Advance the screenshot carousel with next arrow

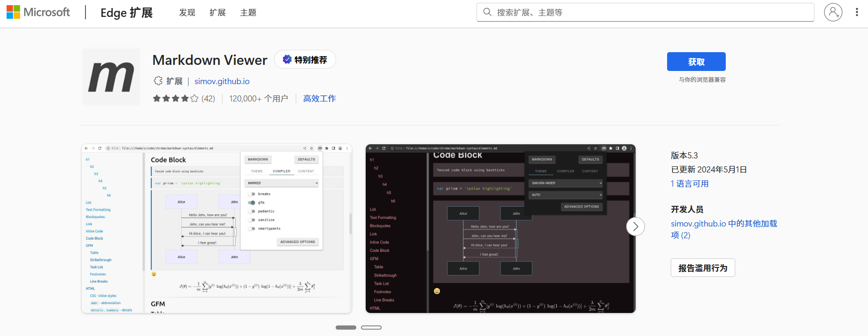(636, 227)
